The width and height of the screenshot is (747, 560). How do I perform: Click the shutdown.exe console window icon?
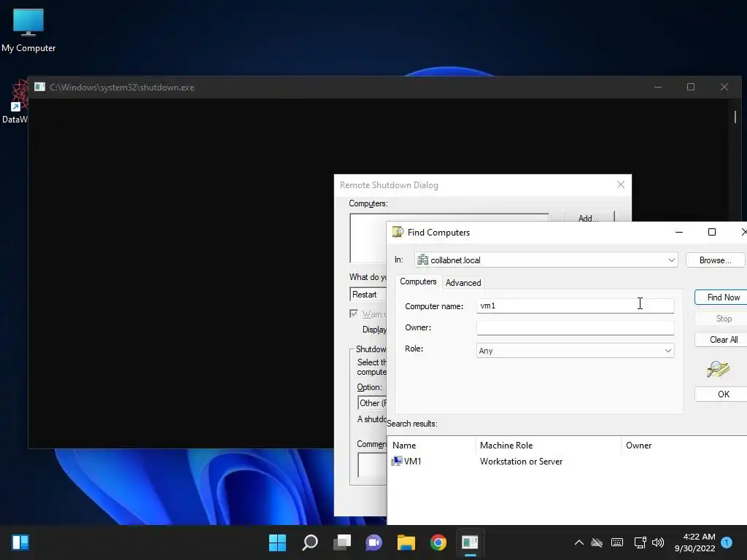pos(40,87)
